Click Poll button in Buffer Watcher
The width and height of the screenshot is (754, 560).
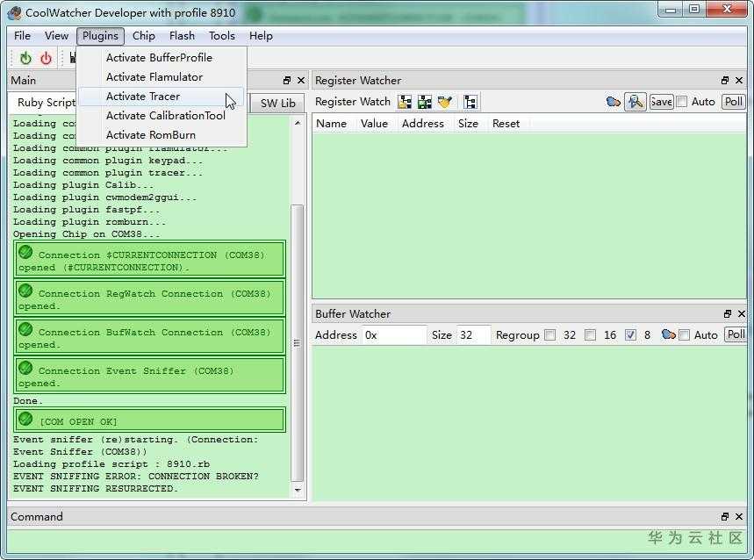pyautogui.click(x=736, y=334)
